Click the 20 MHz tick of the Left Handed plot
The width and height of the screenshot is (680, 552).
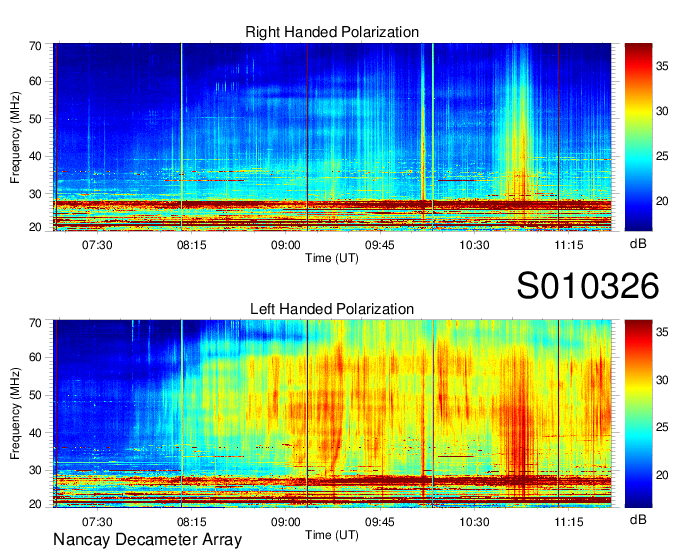click(x=35, y=504)
